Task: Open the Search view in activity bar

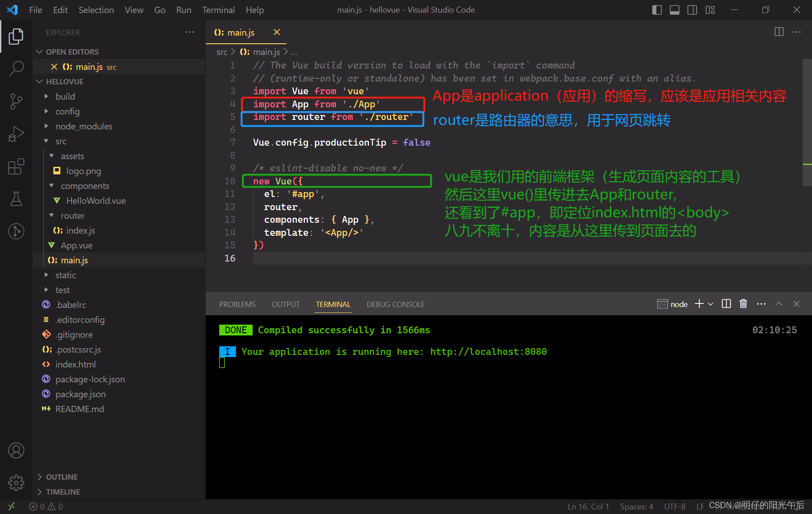Action: point(16,69)
